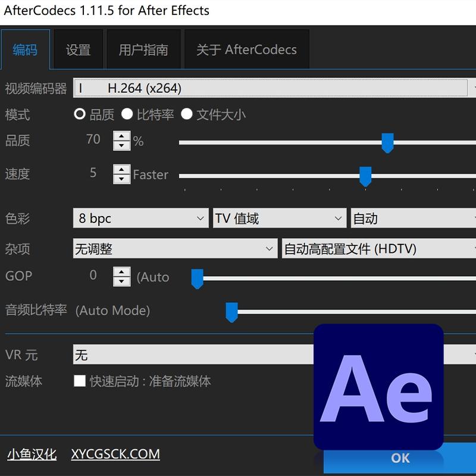Click the GOP slider handle

tap(197, 278)
